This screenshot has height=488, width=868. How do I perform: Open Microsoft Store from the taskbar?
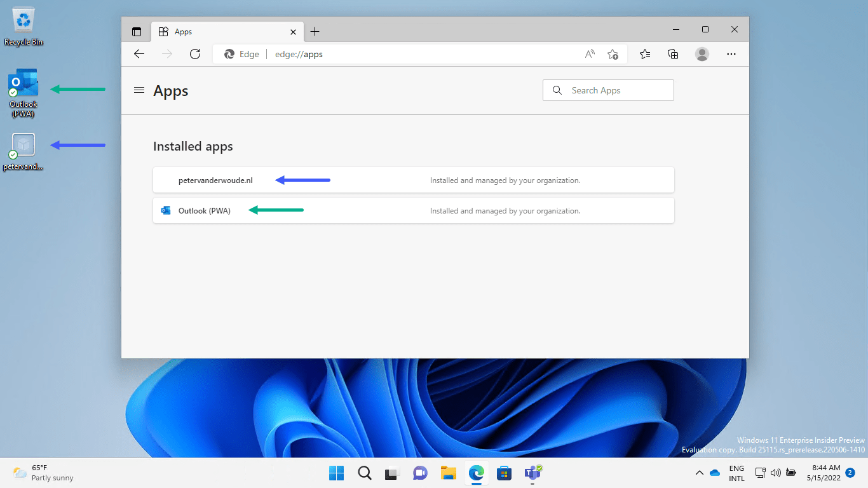504,473
